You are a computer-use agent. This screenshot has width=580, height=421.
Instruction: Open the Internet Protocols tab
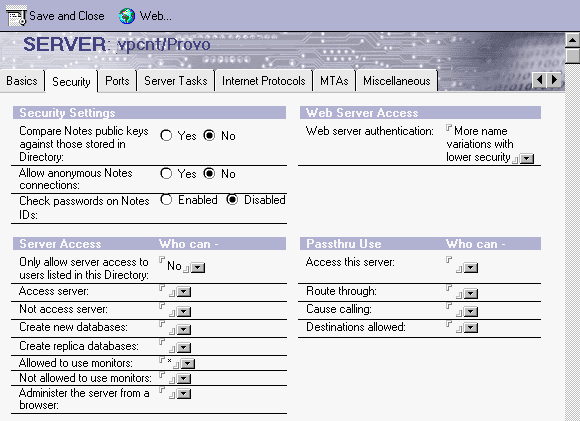(263, 81)
